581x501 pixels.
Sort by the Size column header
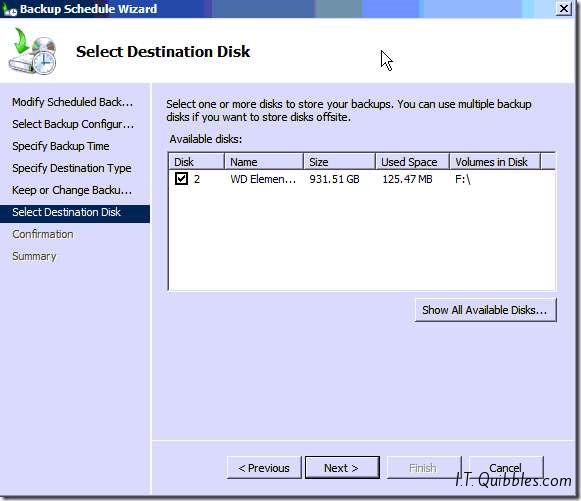[x=339, y=162]
